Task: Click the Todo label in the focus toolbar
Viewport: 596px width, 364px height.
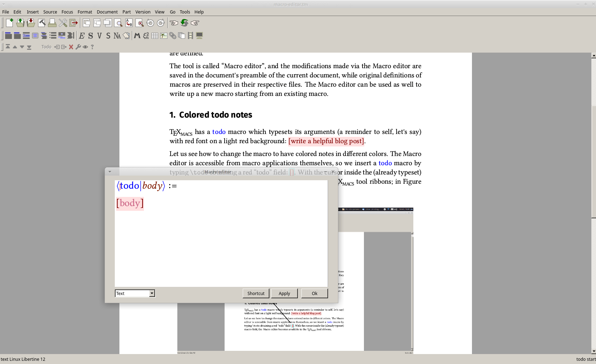Action: [46, 47]
